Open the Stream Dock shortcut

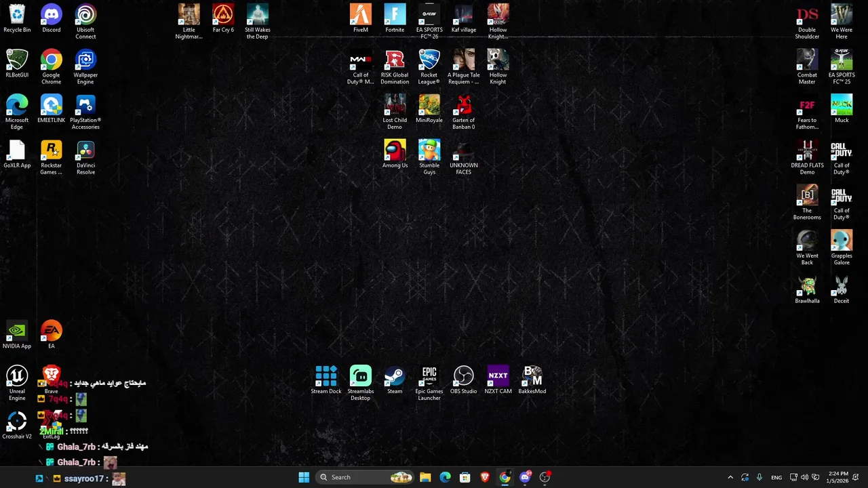click(326, 380)
